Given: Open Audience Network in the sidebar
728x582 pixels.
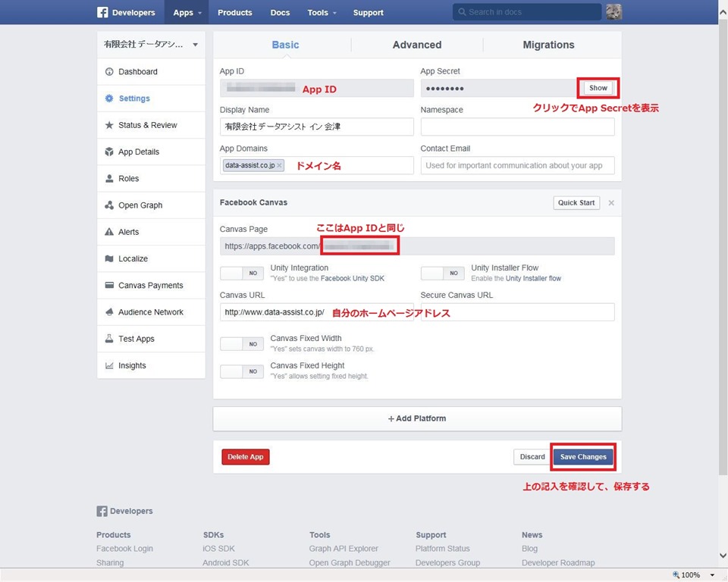Looking at the screenshot, I should click(152, 312).
